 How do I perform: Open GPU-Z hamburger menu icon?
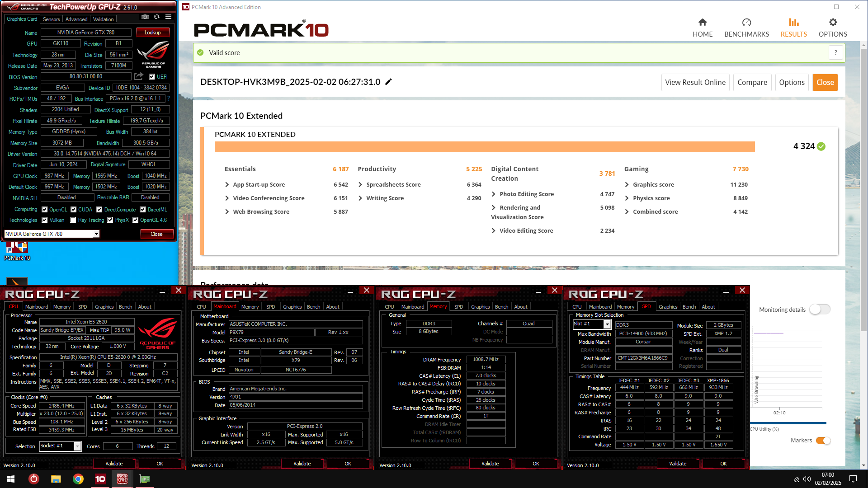tap(168, 17)
